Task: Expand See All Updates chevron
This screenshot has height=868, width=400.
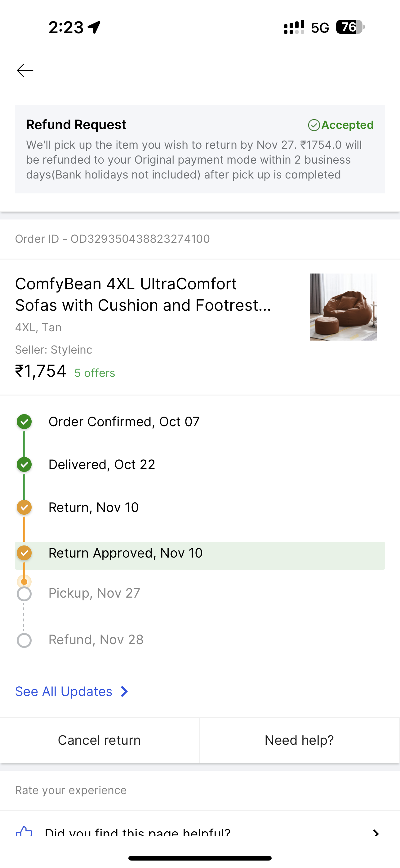Action: (124, 692)
